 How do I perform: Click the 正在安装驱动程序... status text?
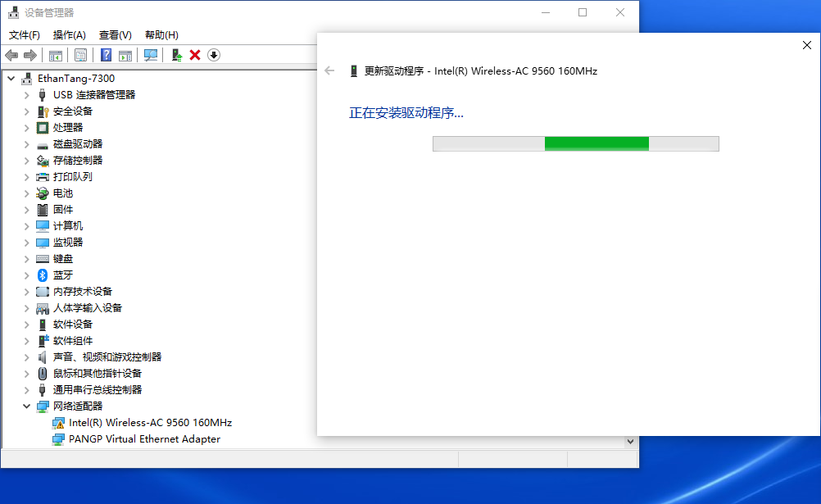(406, 112)
